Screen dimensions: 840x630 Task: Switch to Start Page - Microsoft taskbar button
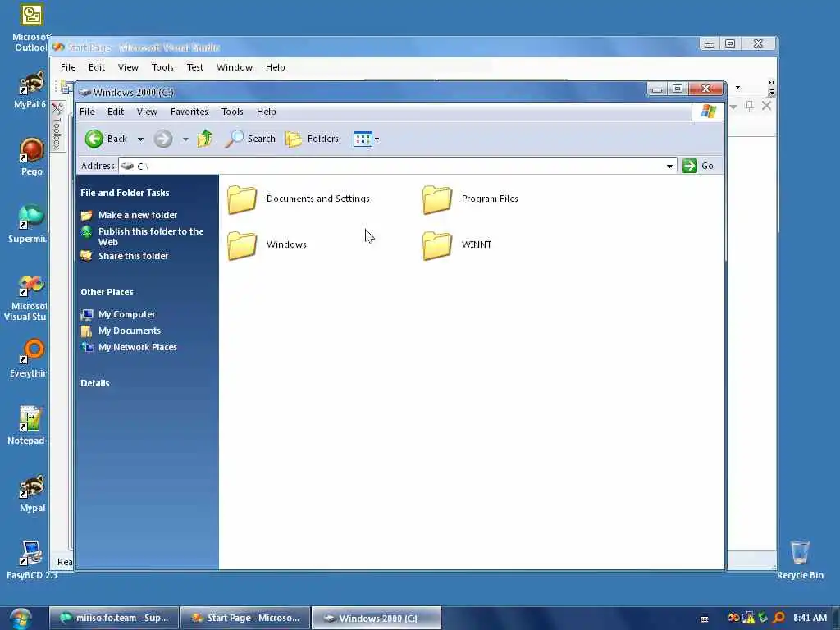coord(245,619)
